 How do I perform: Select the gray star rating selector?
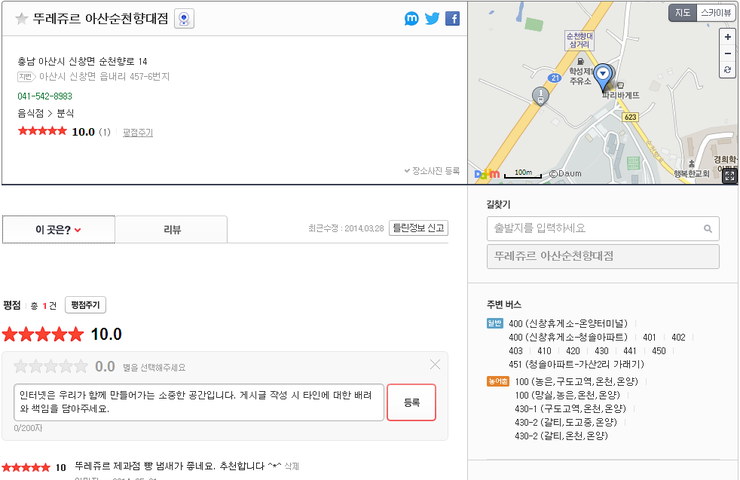pos(51,366)
